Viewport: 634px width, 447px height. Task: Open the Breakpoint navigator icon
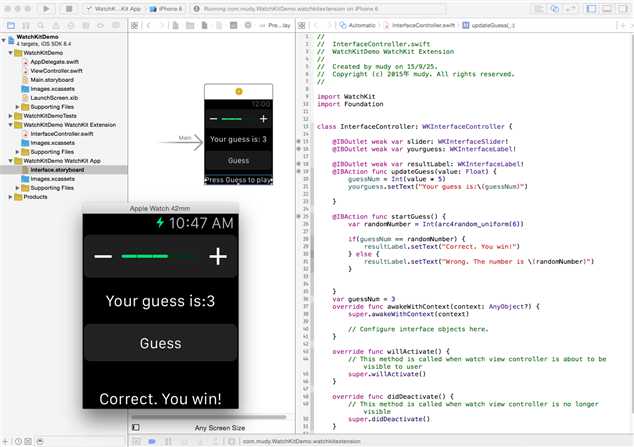100,25
